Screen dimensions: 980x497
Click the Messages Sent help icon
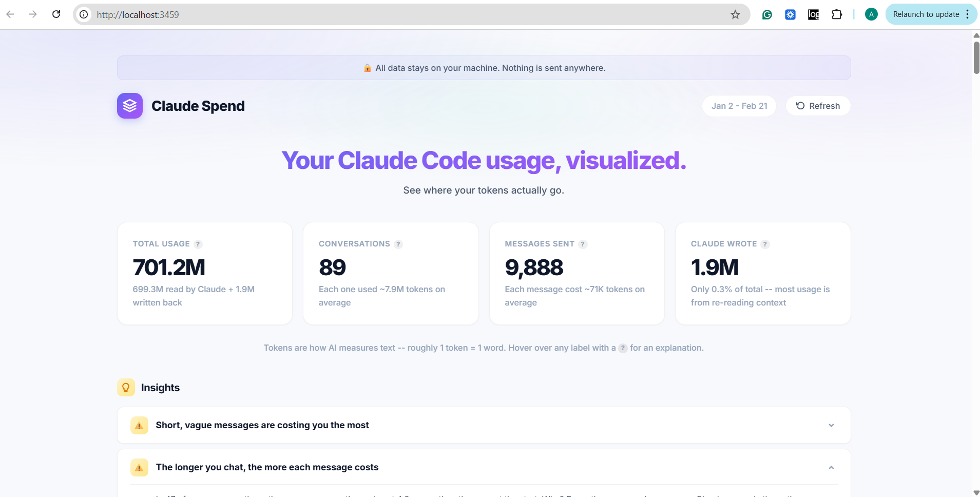click(583, 244)
